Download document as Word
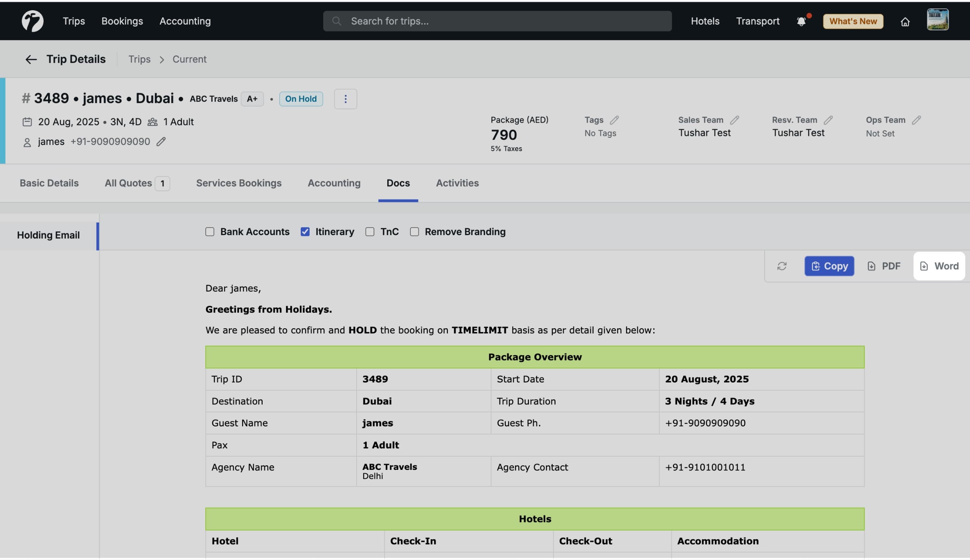The image size is (970, 560). (x=939, y=266)
